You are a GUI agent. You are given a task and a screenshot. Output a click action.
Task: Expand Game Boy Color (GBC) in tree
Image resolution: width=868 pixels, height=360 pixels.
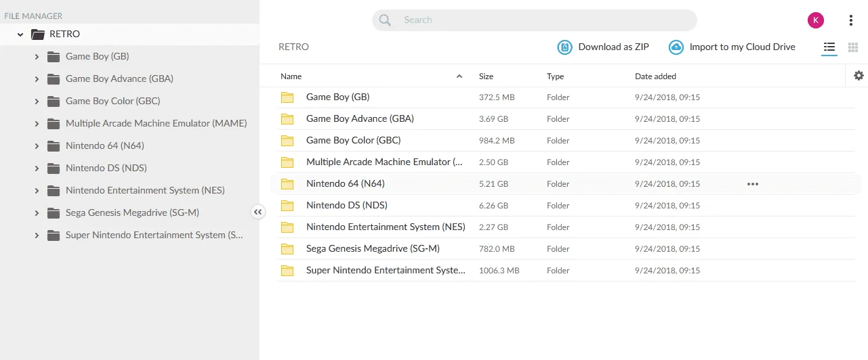pos(37,102)
